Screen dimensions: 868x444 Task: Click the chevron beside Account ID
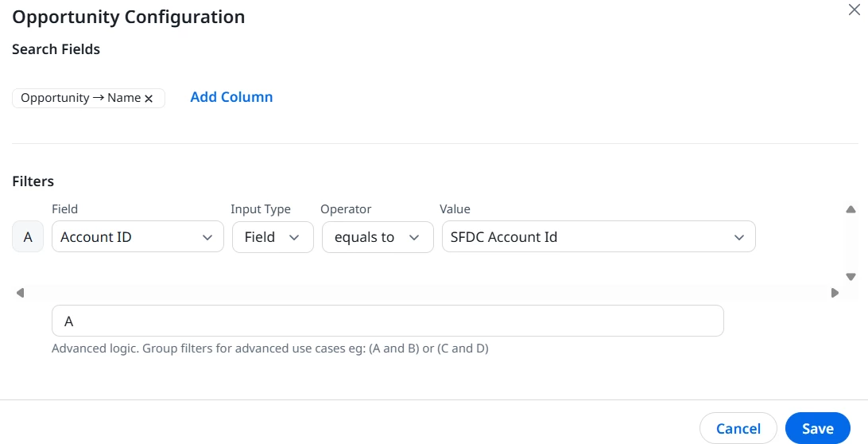pos(207,237)
